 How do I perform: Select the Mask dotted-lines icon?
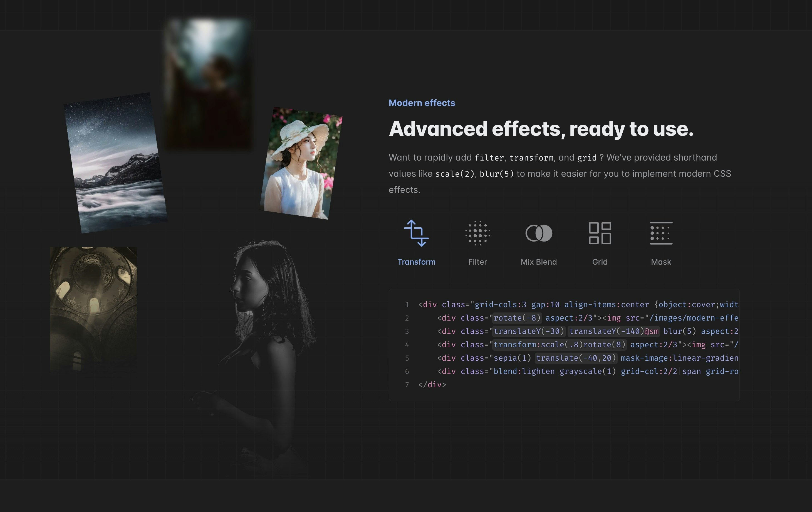pos(661,233)
